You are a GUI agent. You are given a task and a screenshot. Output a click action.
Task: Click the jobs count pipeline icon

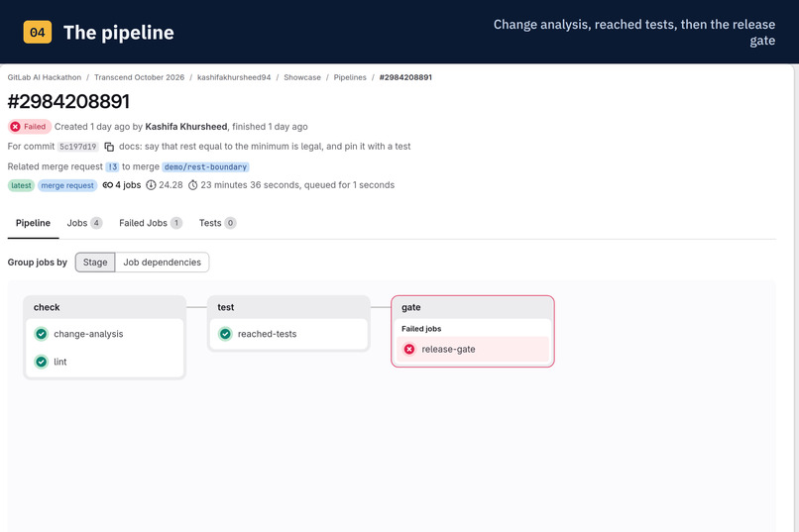(x=107, y=185)
